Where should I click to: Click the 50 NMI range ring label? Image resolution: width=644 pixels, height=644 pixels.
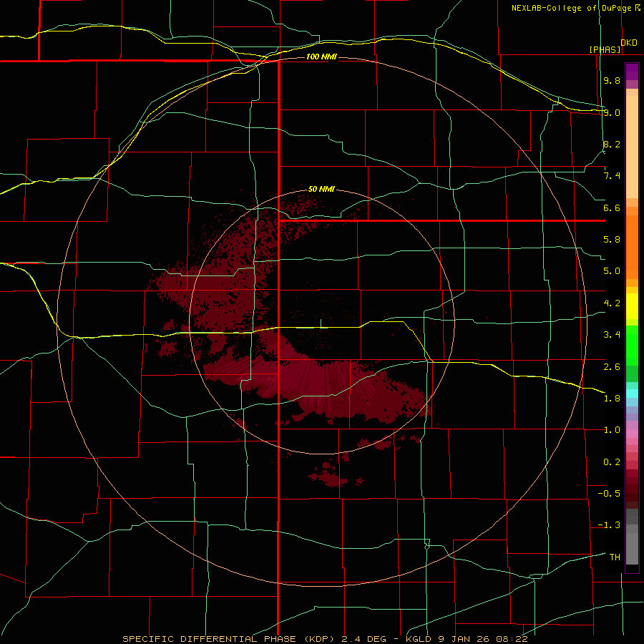coord(321,190)
